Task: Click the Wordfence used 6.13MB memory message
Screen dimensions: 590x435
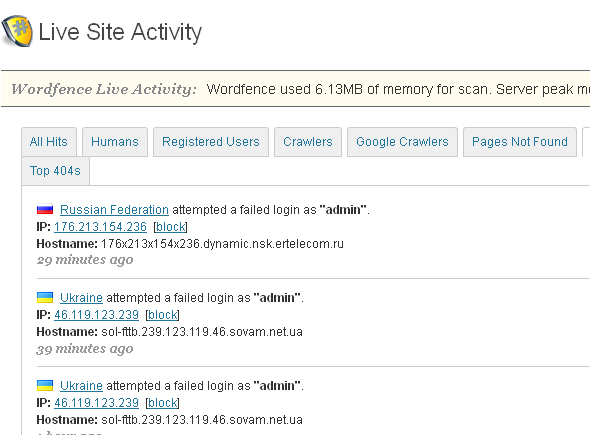Action: [398, 89]
